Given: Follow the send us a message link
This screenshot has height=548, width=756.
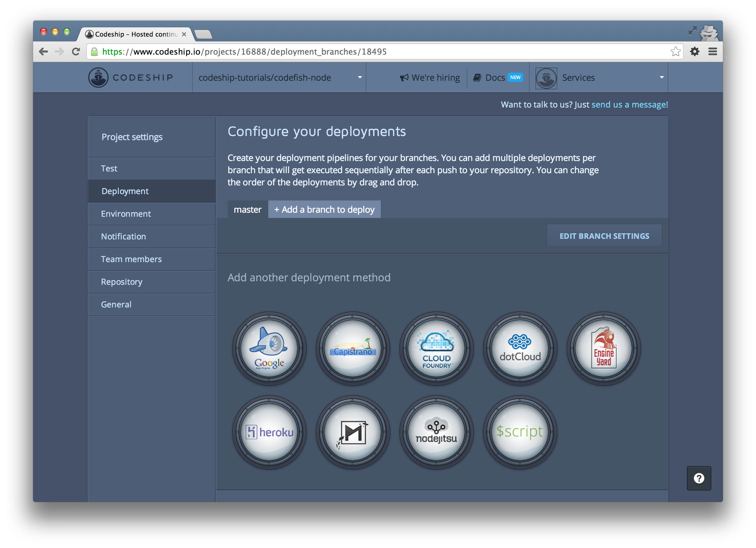Looking at the screenshot, I should [629, 104].
